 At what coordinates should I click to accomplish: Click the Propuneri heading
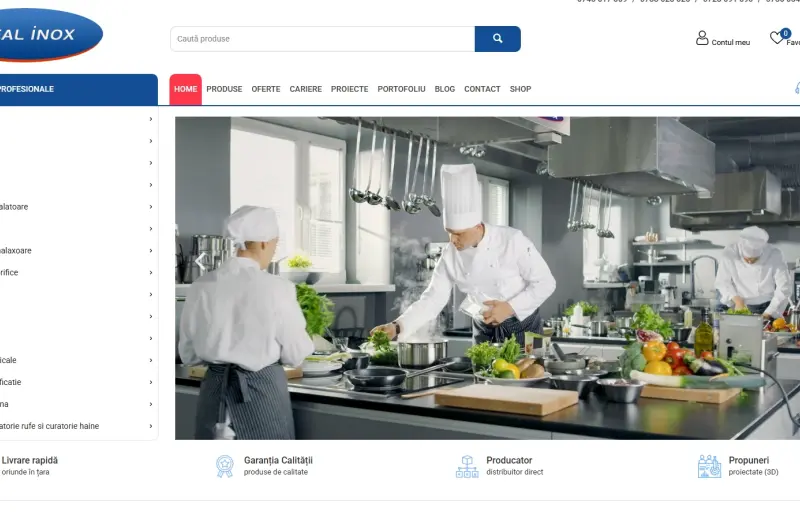click(x=748, y=460)
